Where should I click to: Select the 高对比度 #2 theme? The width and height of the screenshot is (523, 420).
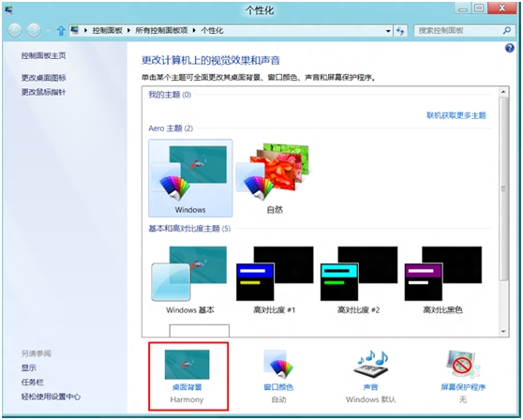coord(359,279)
